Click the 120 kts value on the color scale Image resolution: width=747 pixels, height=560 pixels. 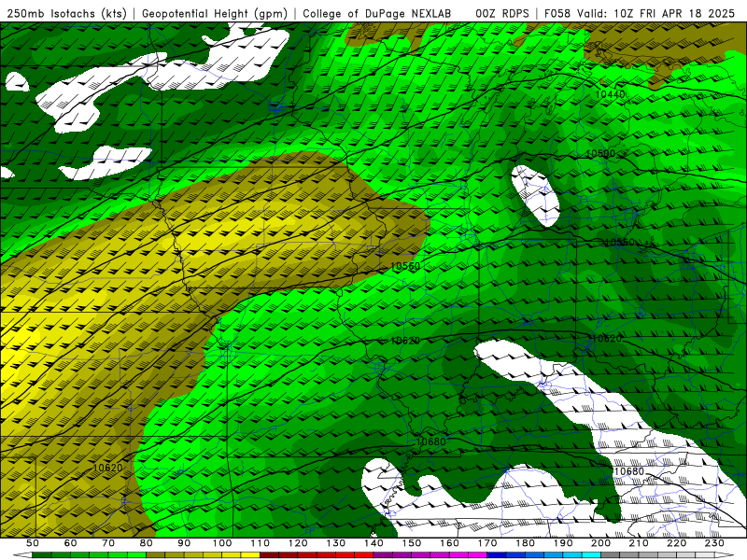coord(298,543)
